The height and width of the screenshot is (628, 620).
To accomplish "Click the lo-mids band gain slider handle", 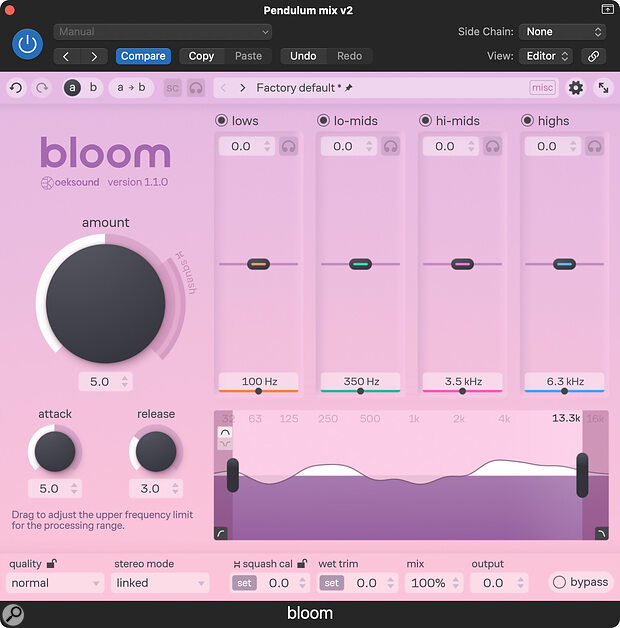I will coord(360,264).
